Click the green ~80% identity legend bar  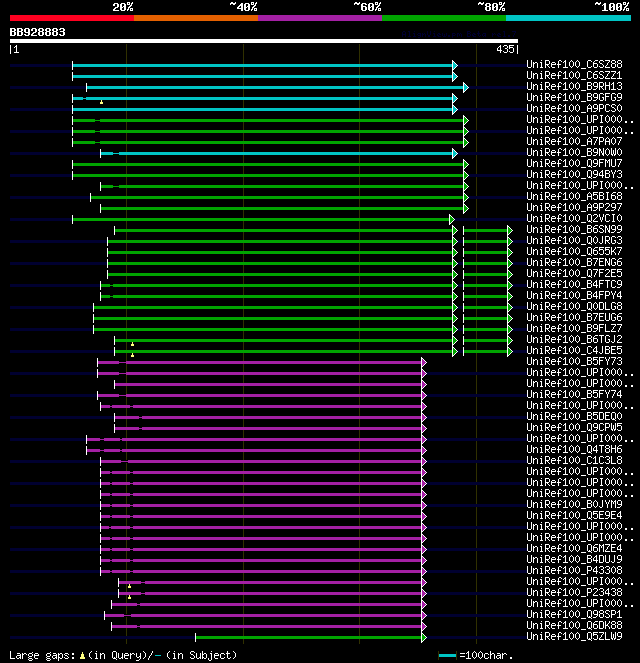tap(444, 18)
